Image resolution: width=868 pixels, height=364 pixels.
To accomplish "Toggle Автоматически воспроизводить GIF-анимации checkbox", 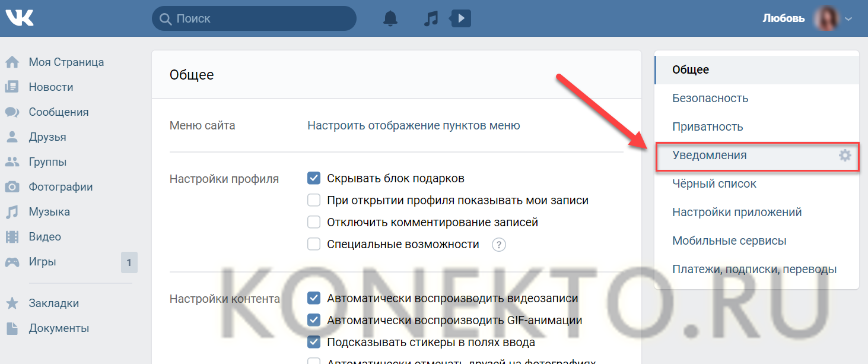I will point(314,320).
